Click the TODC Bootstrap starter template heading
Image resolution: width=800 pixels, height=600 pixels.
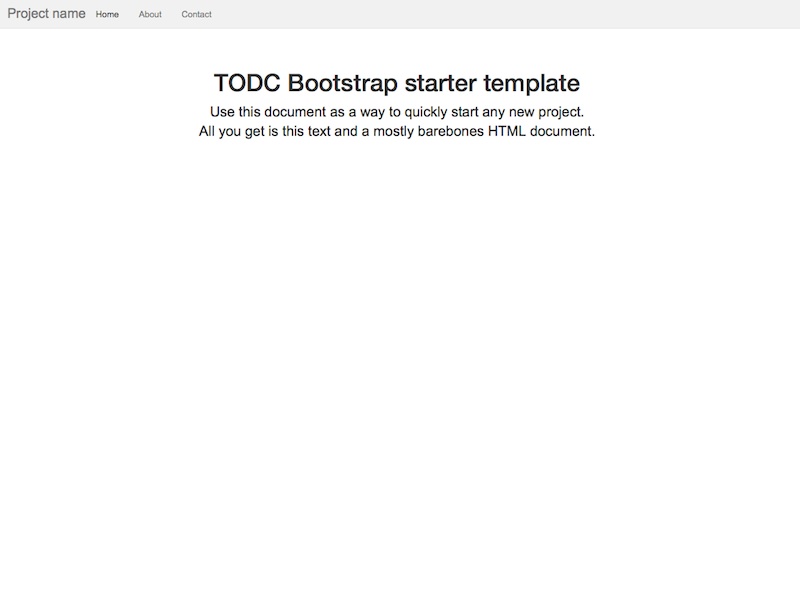coord(396,83)
